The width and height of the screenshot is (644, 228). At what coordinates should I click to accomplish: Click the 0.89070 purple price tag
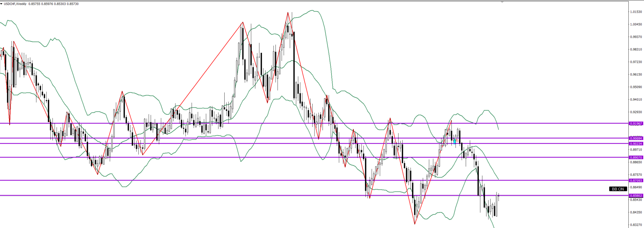pos(636,157)
